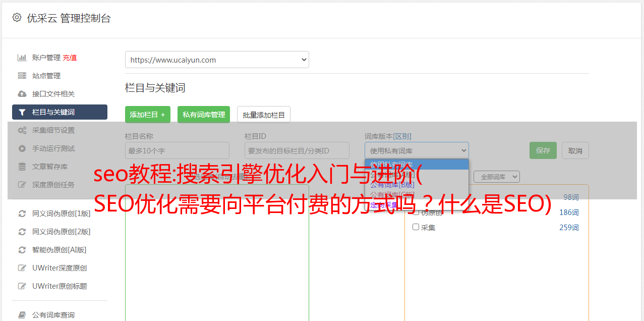Click the edit icon for UWriter深度原创
This screenshot has width=644, height=321.
(22, 268)
